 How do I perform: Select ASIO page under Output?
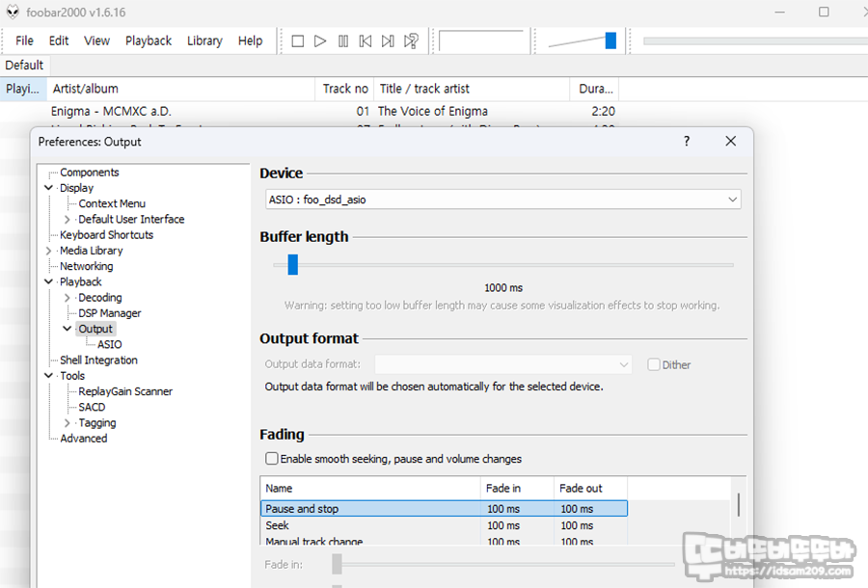coord(110,345)
